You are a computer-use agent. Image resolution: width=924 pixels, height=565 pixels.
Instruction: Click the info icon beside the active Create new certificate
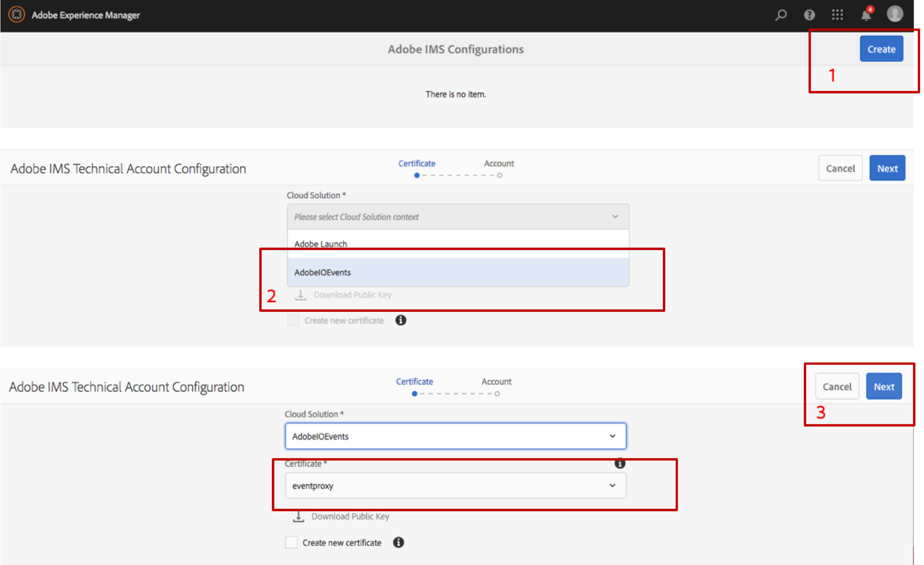point(398,542)
